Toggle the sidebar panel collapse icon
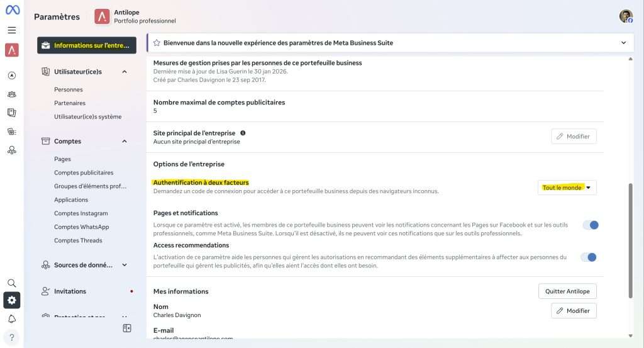The height and width of the screenshot is (348, 644). (127, 328)
